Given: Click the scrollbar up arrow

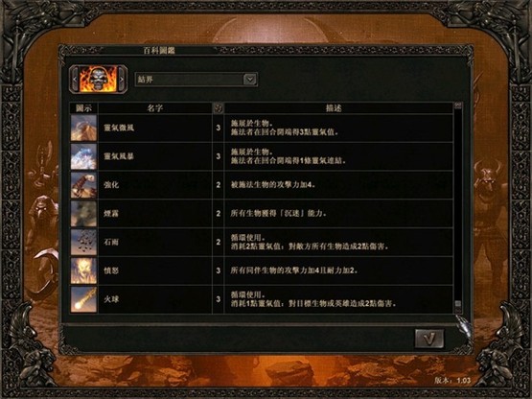Looking at the screenshot, I should (458, 106).
